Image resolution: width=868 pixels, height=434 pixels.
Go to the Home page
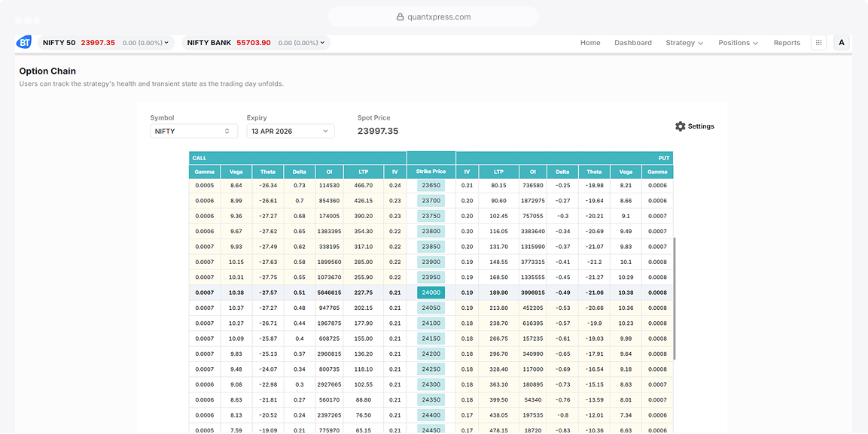coord(590,43)
